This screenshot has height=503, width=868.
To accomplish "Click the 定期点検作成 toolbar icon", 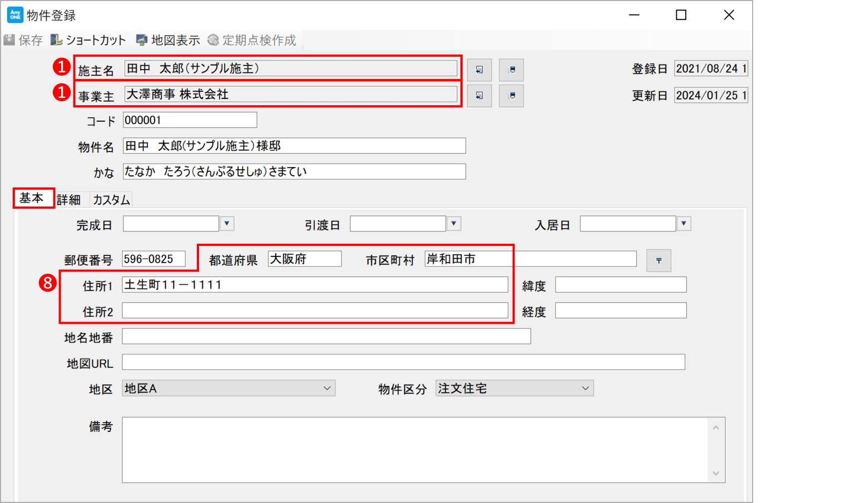I will (x=213, y=40).
